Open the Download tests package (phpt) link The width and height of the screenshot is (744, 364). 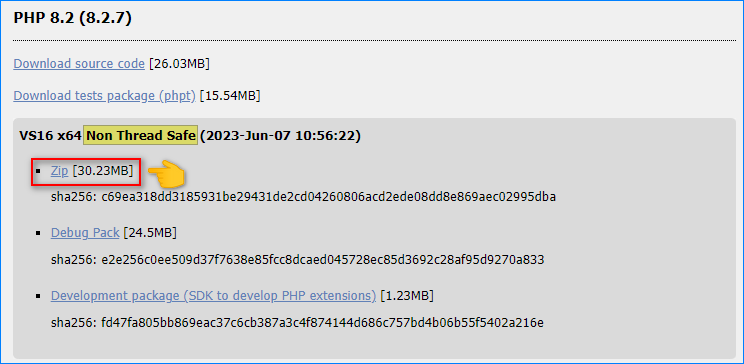click(104, 96)
